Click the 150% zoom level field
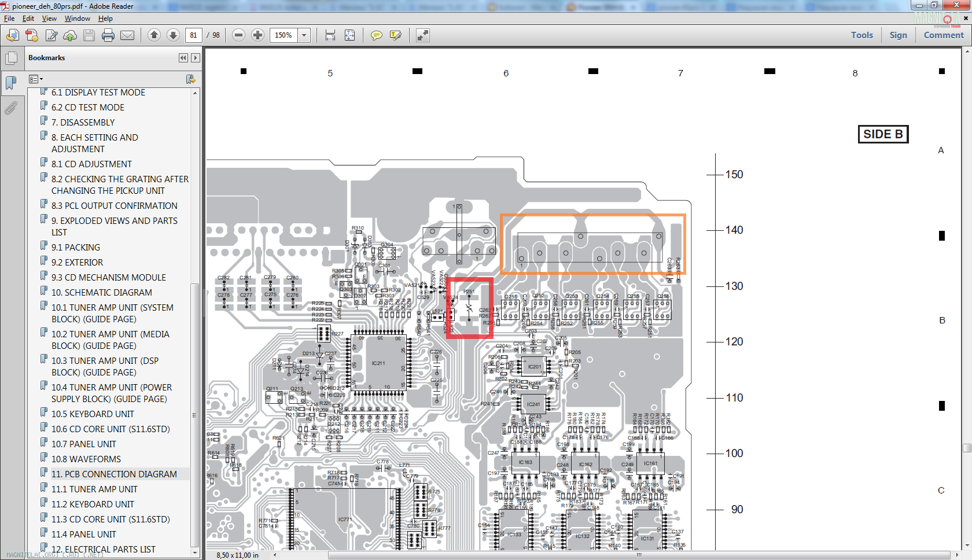The width and height of the screenshot is (972, 560). click(284, 35)
